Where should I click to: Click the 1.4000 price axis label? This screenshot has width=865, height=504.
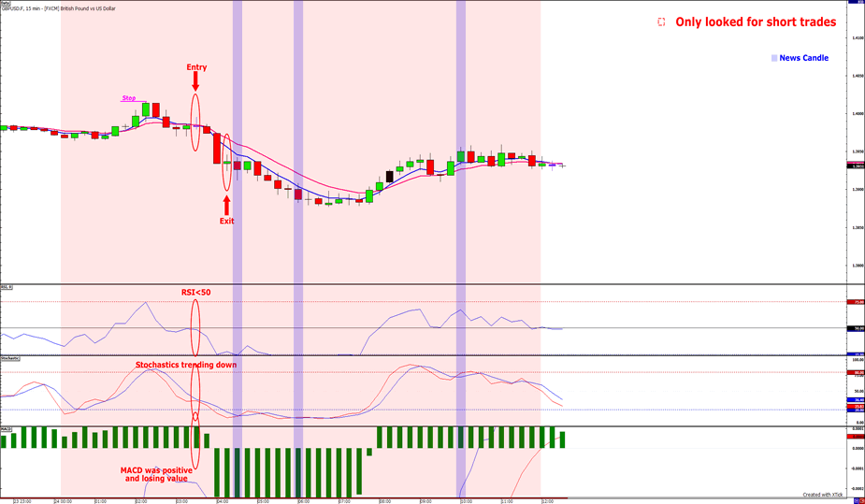pos(858,113)
